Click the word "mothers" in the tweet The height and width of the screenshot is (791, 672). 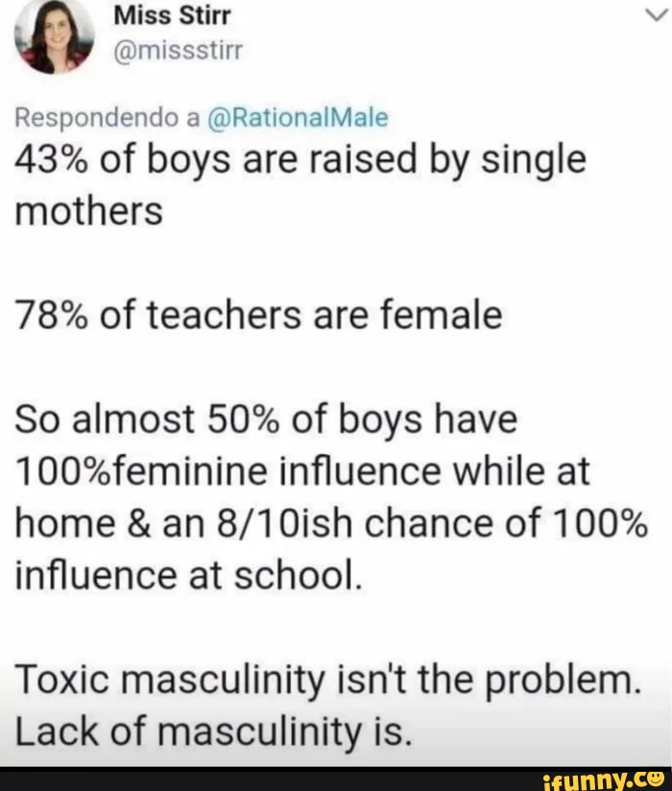tap(88, 211)
